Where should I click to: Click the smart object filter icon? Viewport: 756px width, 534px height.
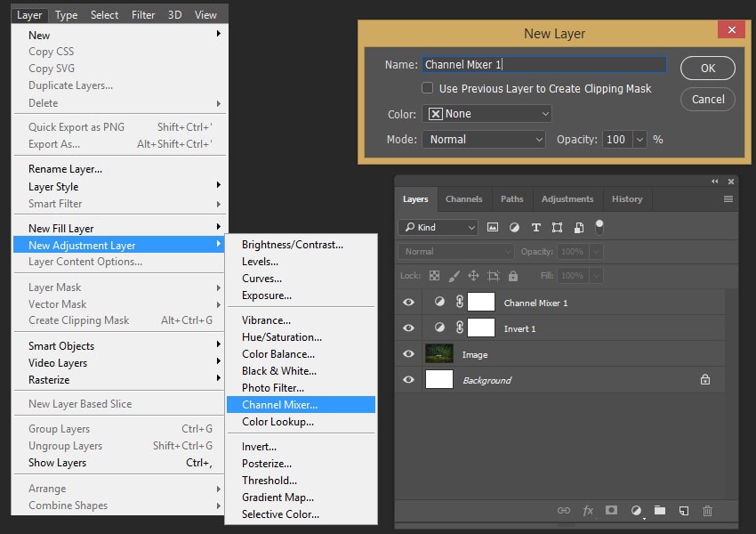pos(579,227)
